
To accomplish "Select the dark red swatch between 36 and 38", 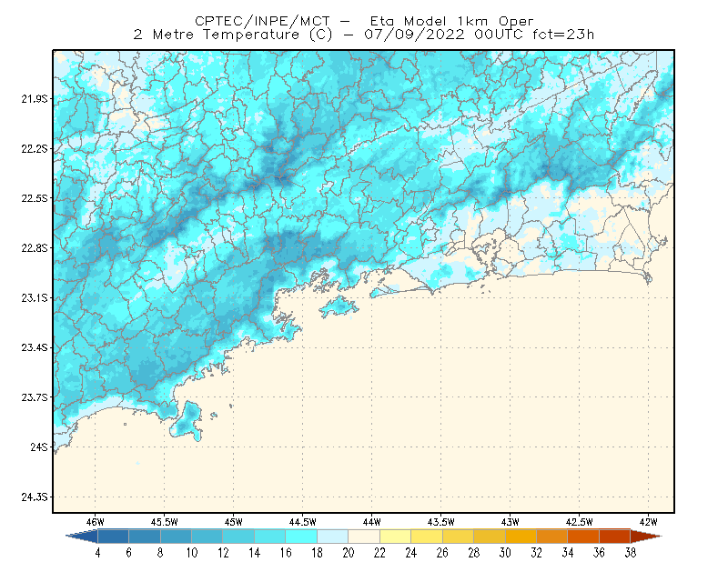I will coord(614,537).
